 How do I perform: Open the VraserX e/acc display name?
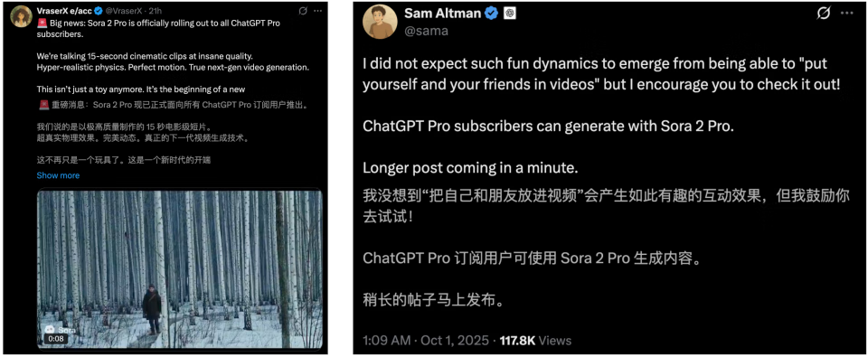(x=63, y=11)
